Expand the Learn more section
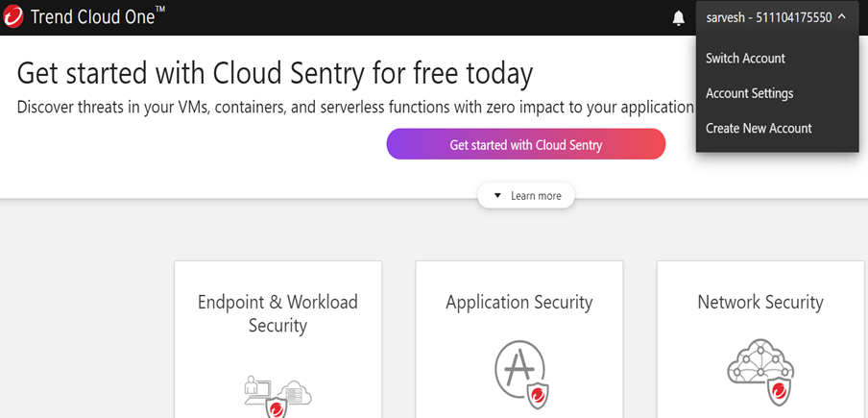The width and height of the screenshot is (868, 418). (x=526, y=195)
